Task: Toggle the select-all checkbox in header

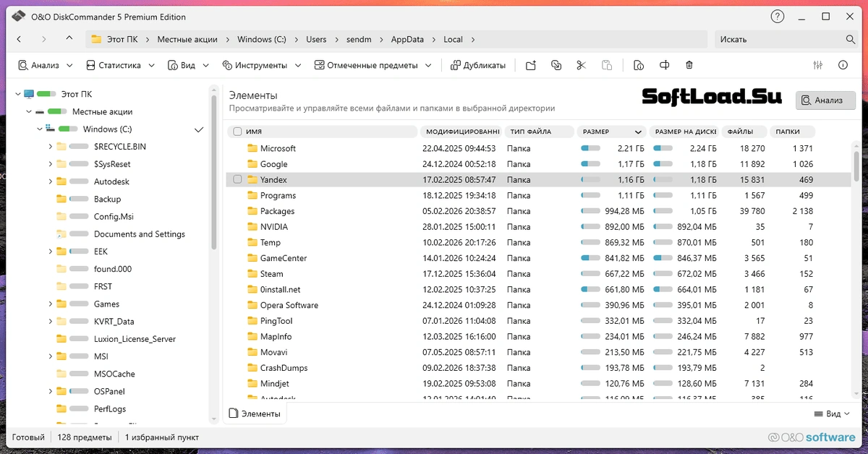Action: 237,132
